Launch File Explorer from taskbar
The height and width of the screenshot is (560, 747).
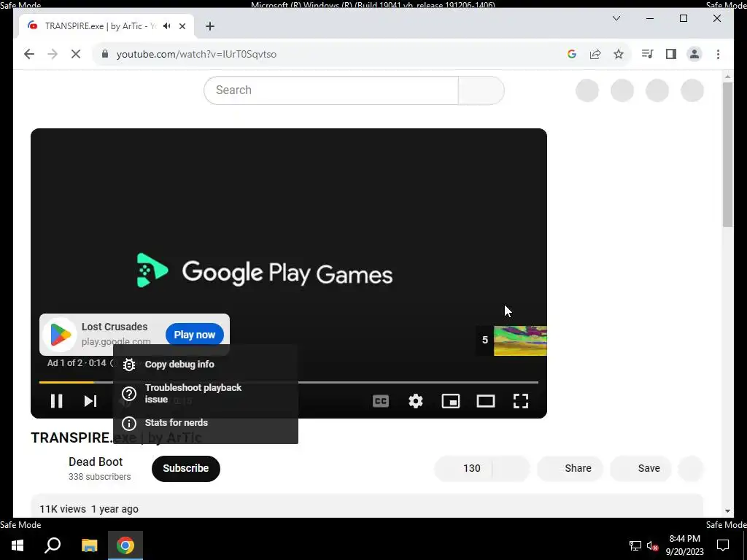tap(89, 545)
